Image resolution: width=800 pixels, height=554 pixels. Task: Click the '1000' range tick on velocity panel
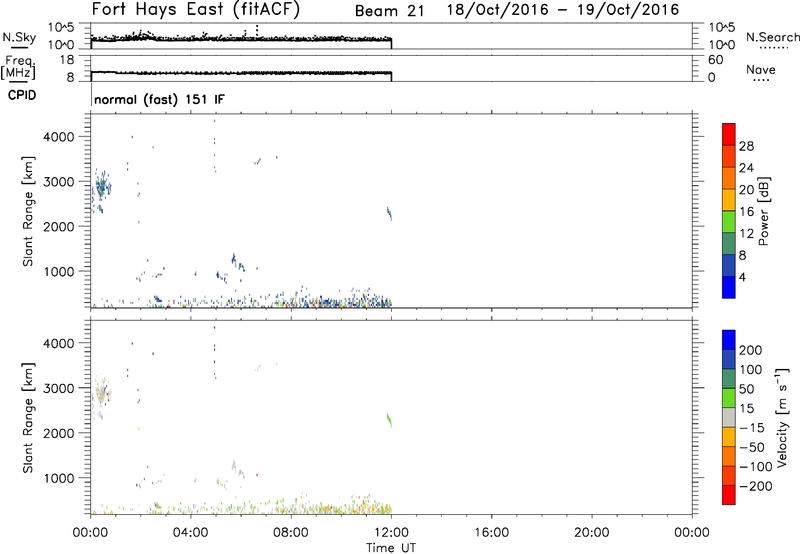[x=60, y=478]
